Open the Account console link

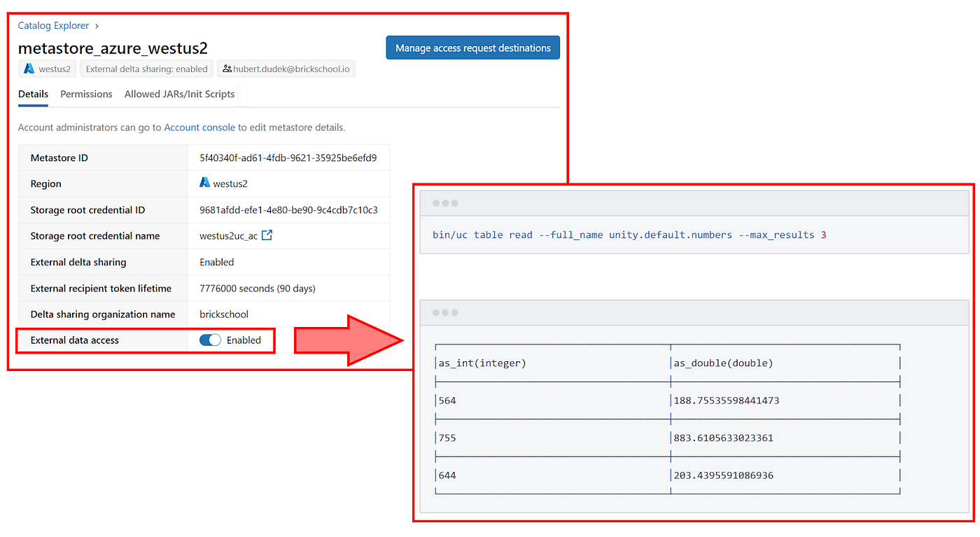pos(199,127)
